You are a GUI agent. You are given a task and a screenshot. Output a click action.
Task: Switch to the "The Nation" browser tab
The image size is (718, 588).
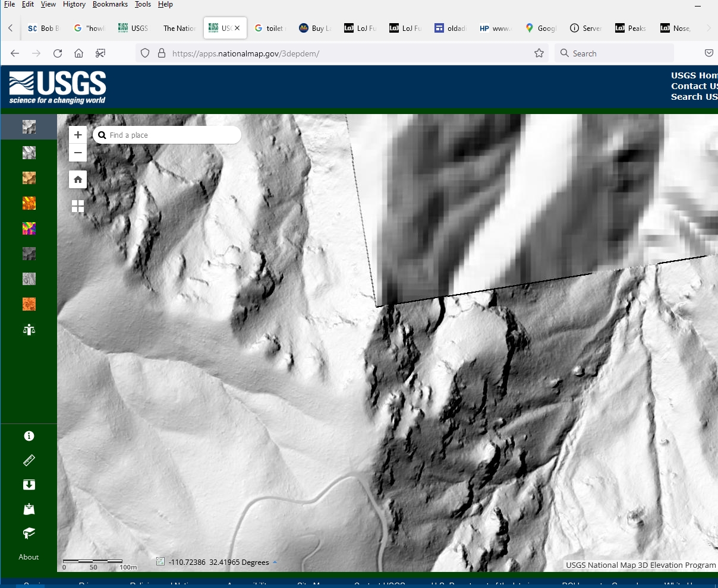(x=179, y=28)
